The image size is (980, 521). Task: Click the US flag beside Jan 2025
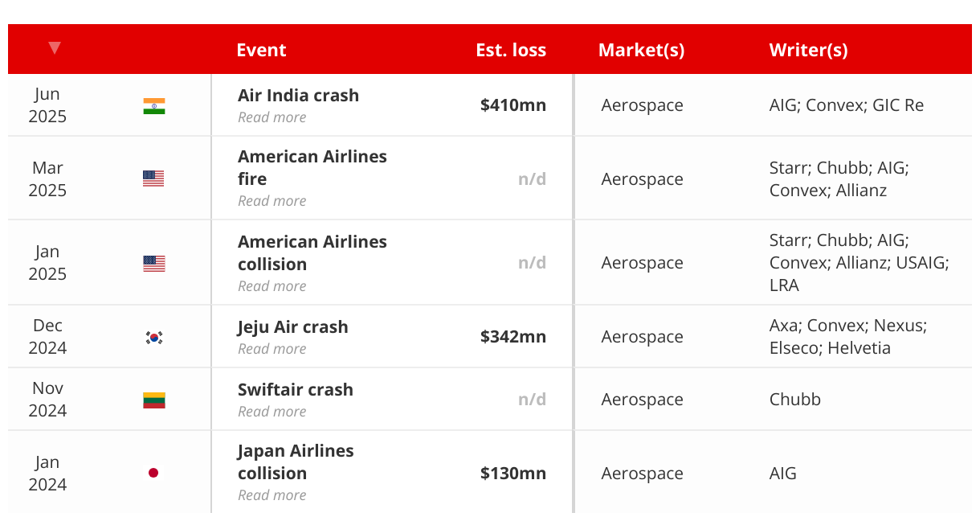154,264
